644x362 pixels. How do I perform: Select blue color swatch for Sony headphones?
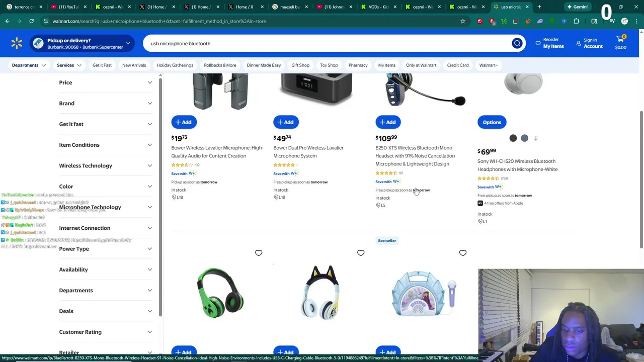[524, 138]
